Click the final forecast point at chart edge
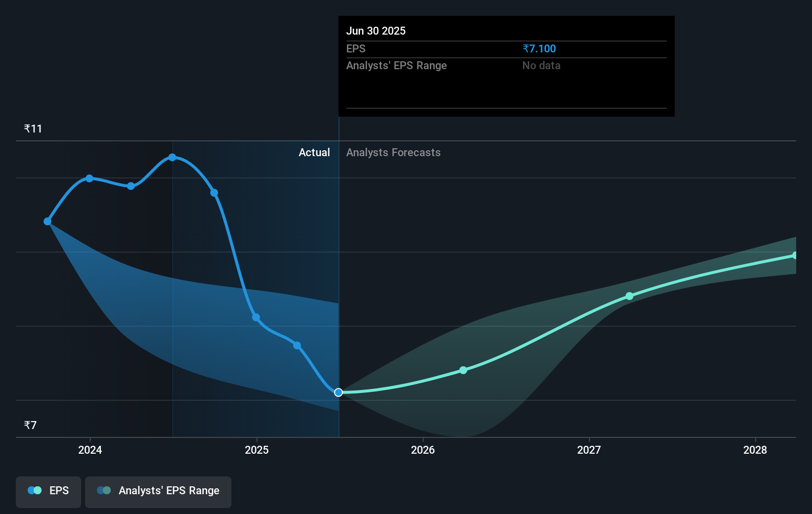The height and width of the screenshot is (514, 812). click(x=795, y=256)
